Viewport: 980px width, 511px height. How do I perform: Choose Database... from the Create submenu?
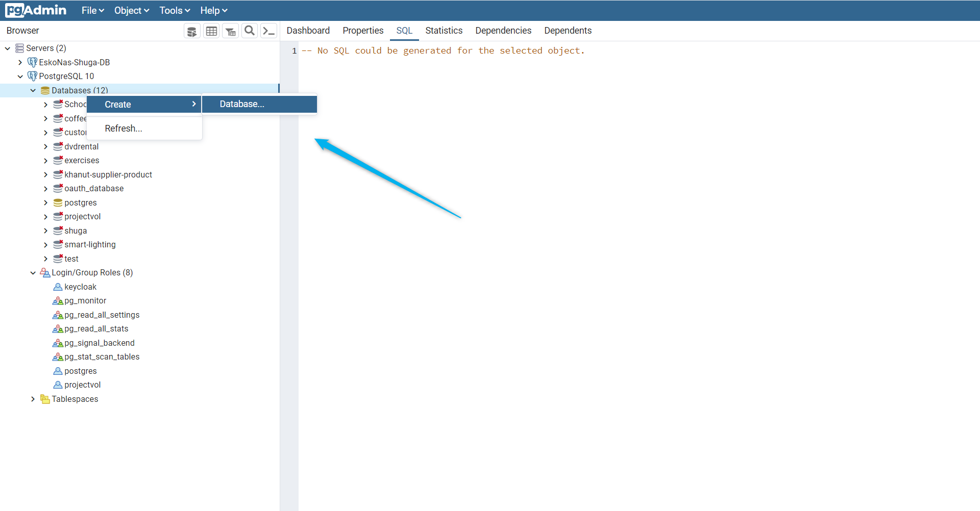tap(260, 104)
